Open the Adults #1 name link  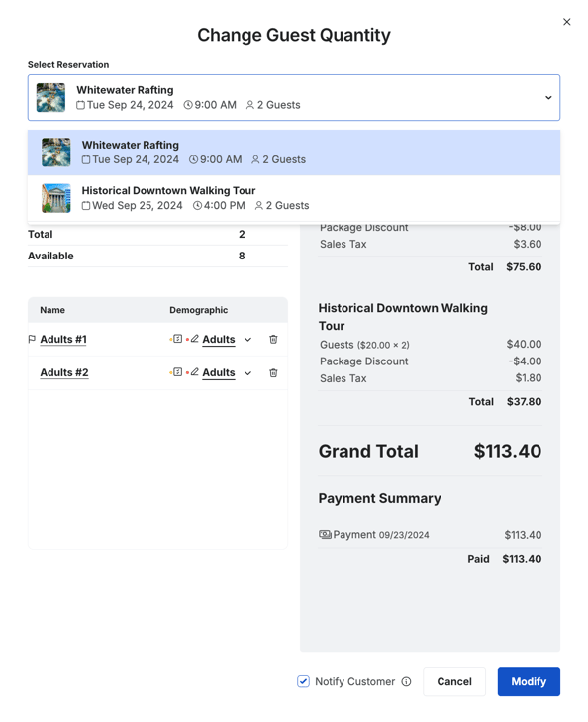[63, 340]
